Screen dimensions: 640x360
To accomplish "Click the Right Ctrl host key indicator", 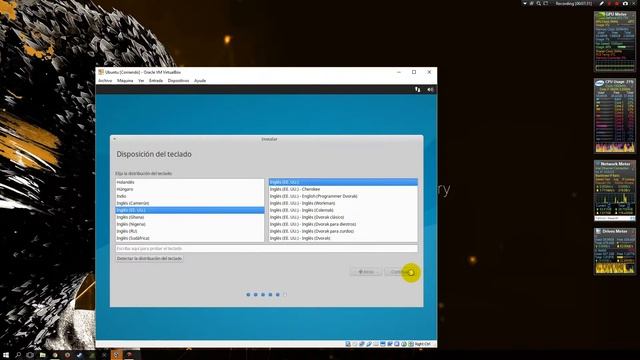I will point(422,344).
